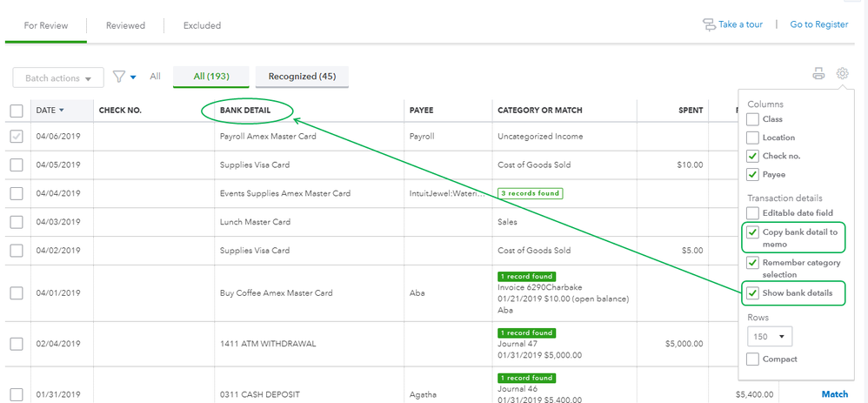Click the printer icon
868x403 pixels.
[x=818, y=74]
